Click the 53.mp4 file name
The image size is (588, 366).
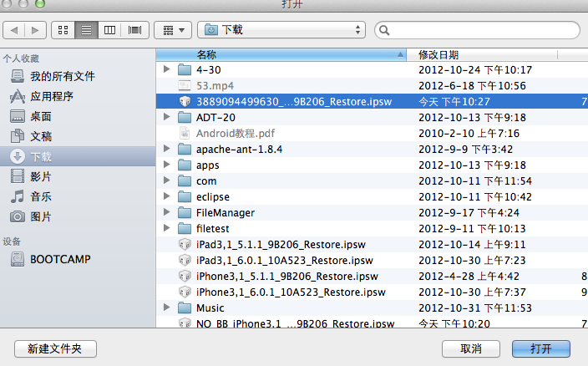click(215, 86)
